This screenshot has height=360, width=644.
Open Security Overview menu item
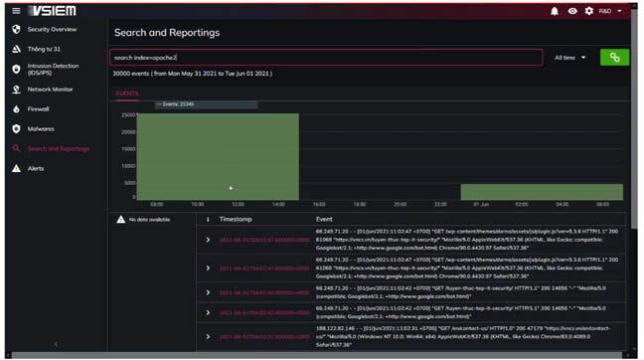52,29
